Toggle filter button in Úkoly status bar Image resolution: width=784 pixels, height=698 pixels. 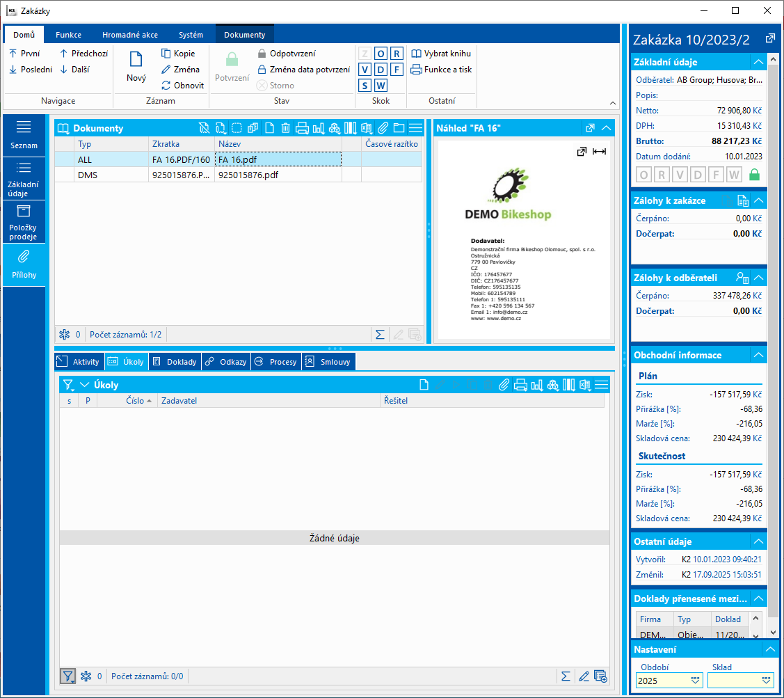(67, 676)
